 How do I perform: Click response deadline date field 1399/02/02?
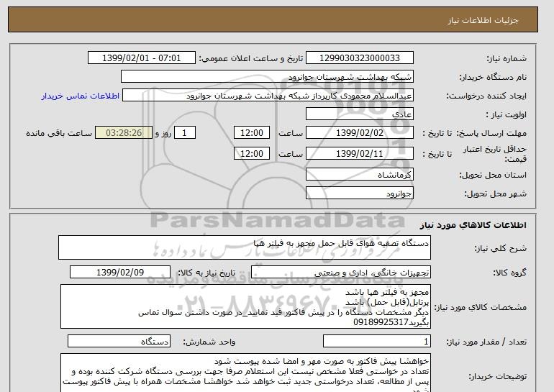click(x=359, y=133)
